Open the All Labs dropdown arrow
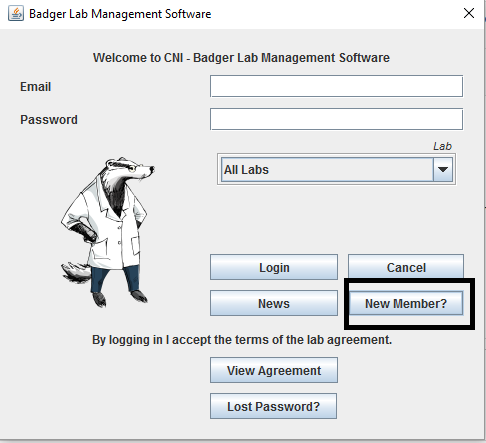Screen dimensions: 486x443 (443, 170)
